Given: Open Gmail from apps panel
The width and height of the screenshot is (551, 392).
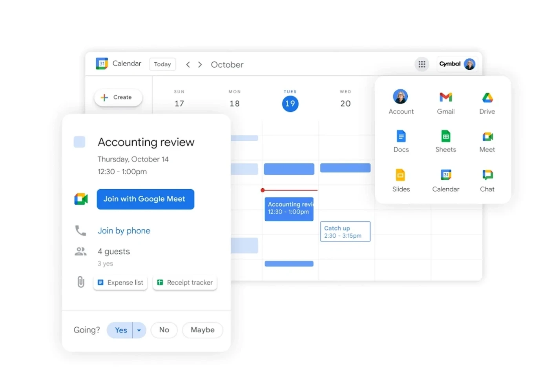Looking at the screenshot, I should [446, 102].
